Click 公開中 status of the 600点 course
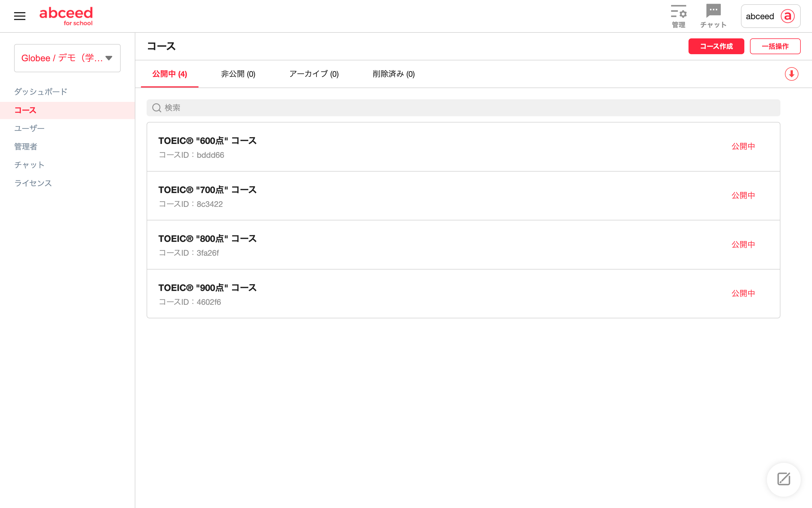The height and width of the screenshot is (508, 812). click(x=743, y=146)
